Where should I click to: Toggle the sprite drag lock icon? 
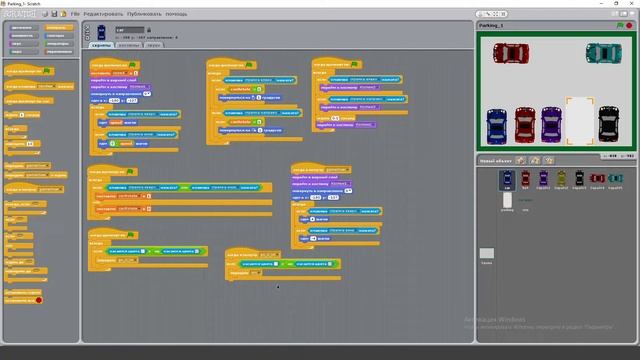coord(149,30)
